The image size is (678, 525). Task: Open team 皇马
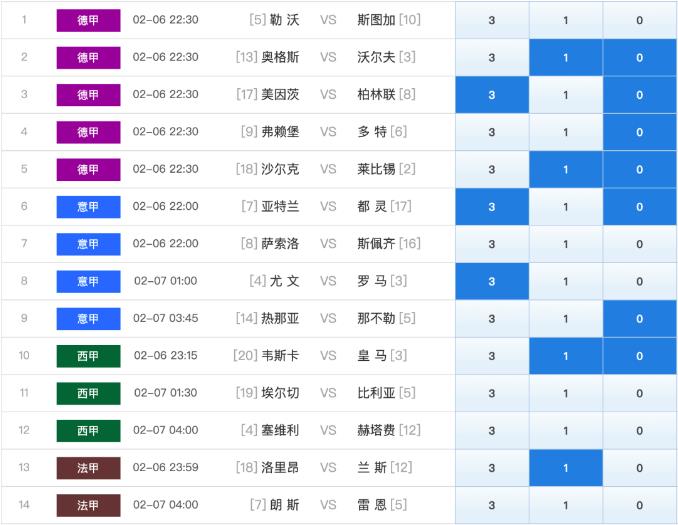(372, 355)
